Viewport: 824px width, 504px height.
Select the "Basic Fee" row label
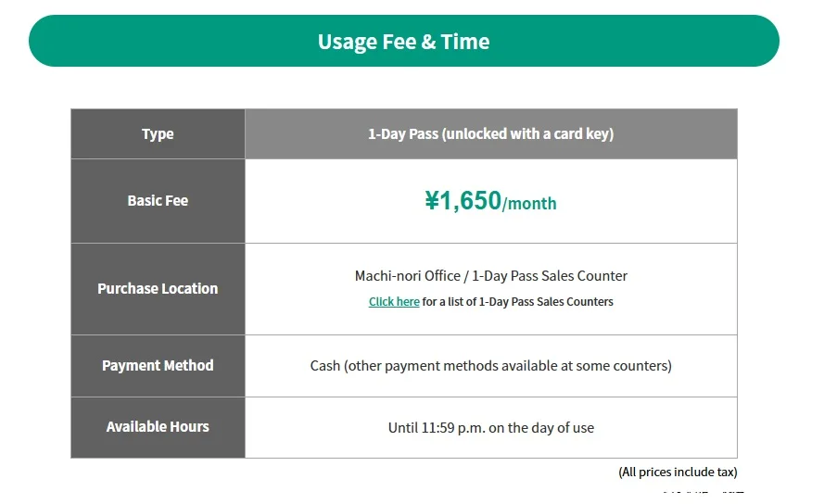pos(158,201)
